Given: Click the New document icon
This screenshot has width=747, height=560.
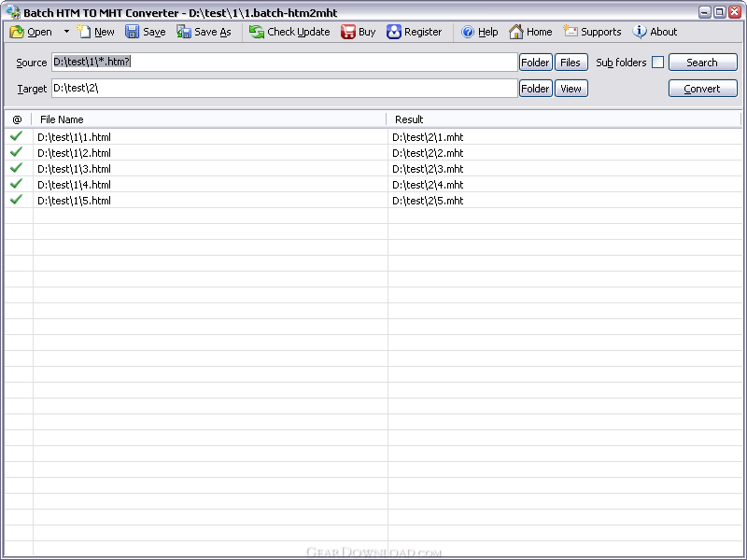Looking at the screenshot, I should [x=84, y=32].
